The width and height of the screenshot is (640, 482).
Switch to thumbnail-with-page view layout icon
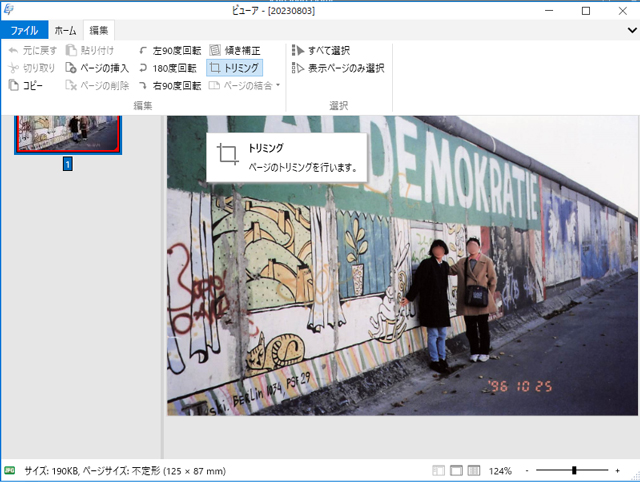(x=438, y=471)
